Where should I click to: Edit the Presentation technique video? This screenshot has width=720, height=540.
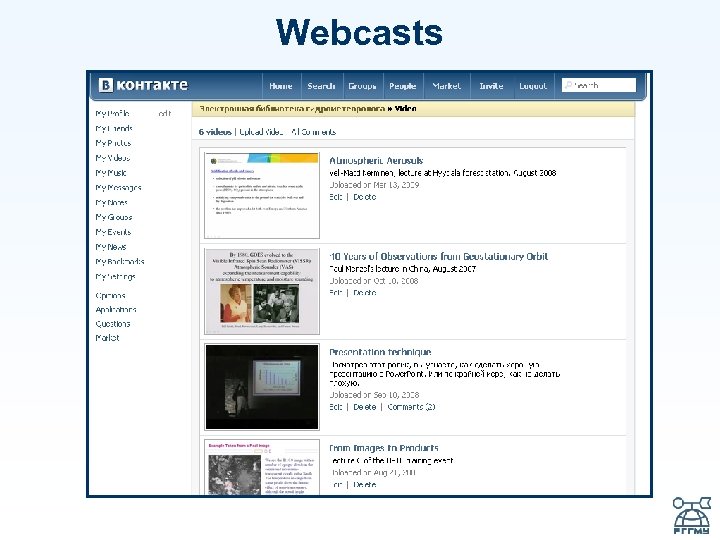[336, 407]
